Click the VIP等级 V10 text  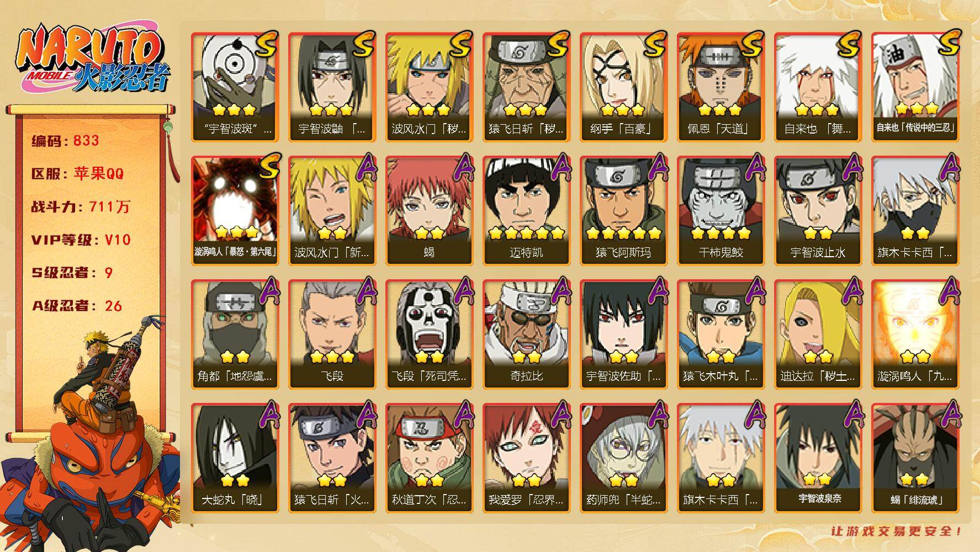click(81, 240)
